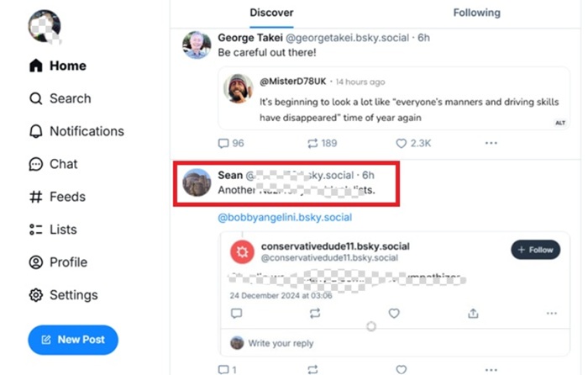
Task: Switch to the Following tab
Action: (476, 13)
